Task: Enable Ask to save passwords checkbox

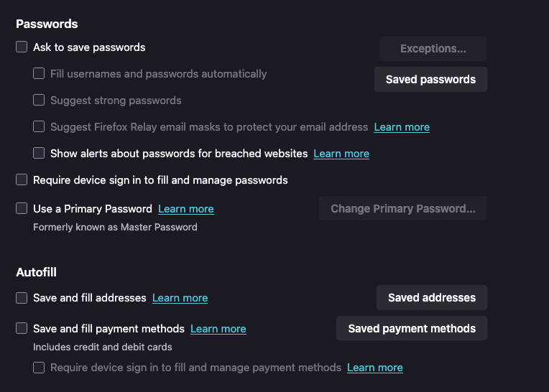Action: click(x=22, y=47)
